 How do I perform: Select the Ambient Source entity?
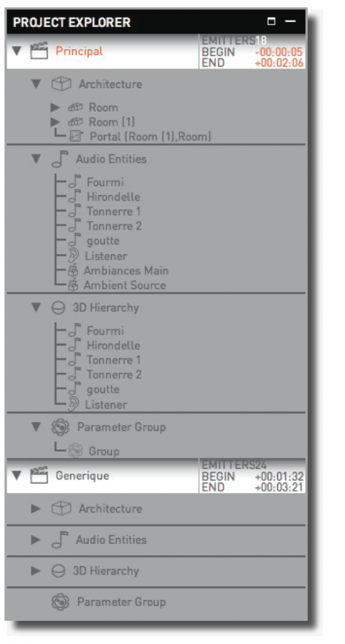pos(125,286)
